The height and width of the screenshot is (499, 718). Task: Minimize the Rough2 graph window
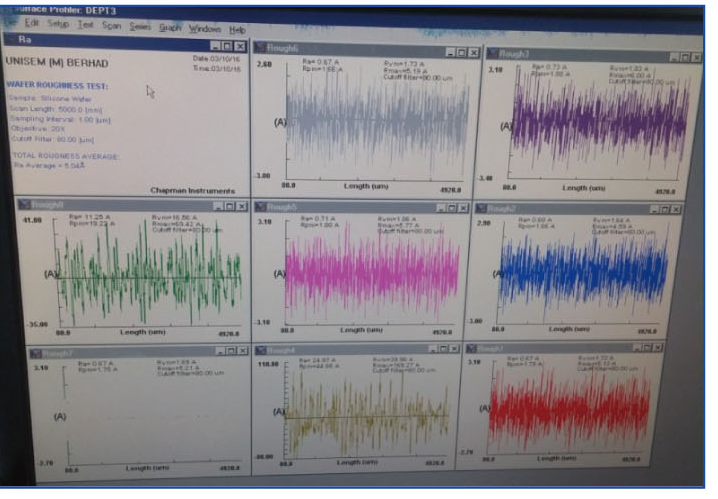(x=655, y=209)
